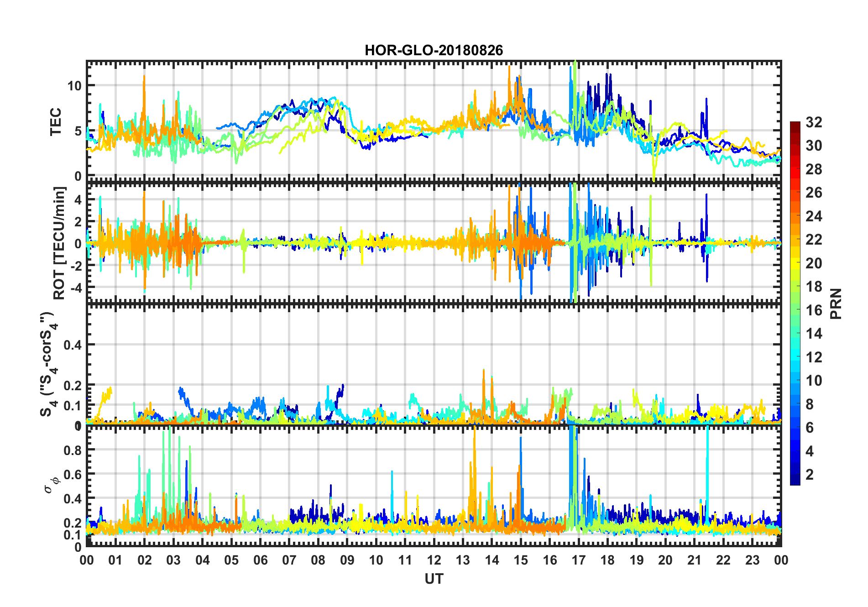Click the plot title HOR-GLO-20180826

pyautogui.click(x=434, y=50)
